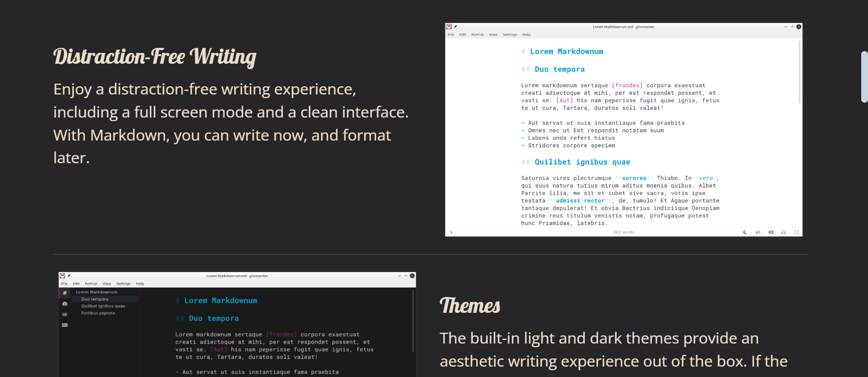The image size is (868, 377).
Task: Click '[frondes]' link text in light editor
Action: tap(627, 85)
